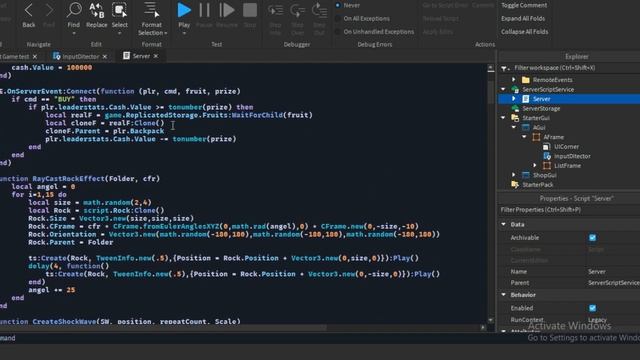640x360 pixels.
Task: Click the Filter Properties search field
Action: pos(569,210)
